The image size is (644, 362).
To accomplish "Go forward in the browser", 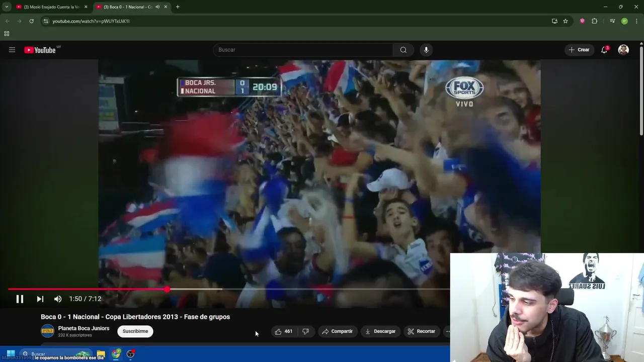I will 20,21.
